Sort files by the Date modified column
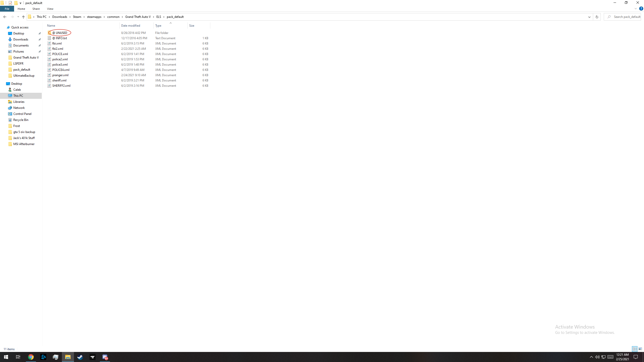644x362 pixels. 131,26
